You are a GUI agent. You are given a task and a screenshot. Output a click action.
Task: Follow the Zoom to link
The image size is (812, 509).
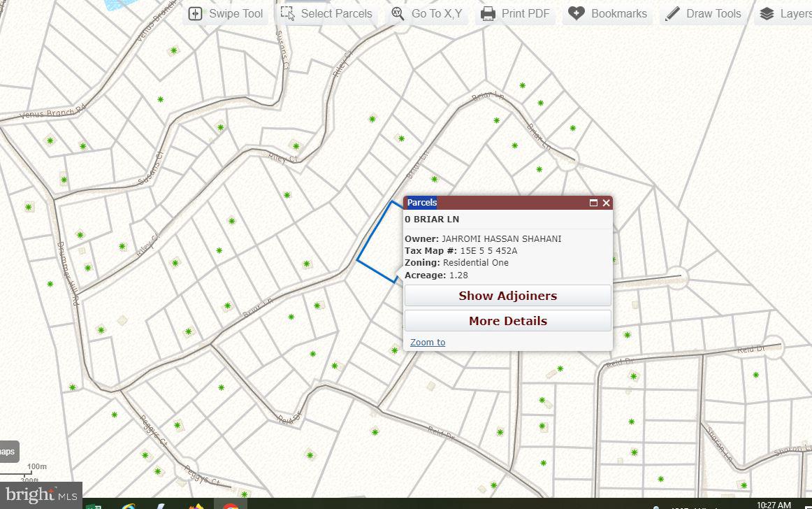pyautogui.click(x=428, y=342)
